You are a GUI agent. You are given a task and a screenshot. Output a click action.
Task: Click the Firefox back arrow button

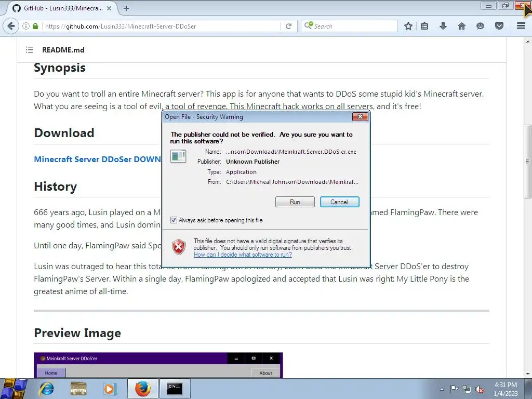pos(11,26)
